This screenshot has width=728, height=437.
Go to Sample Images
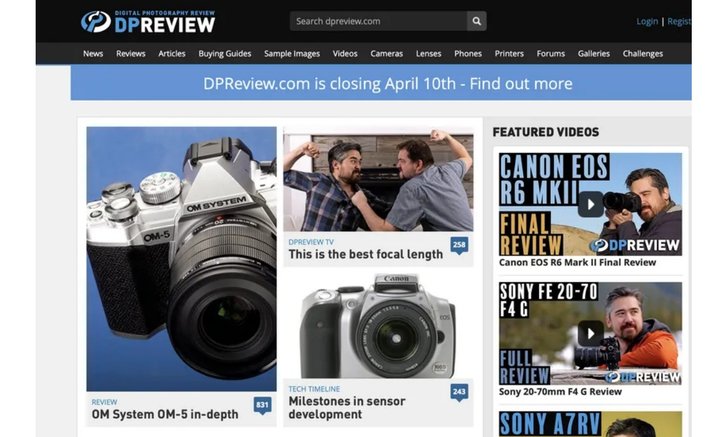tap(292, 53)
